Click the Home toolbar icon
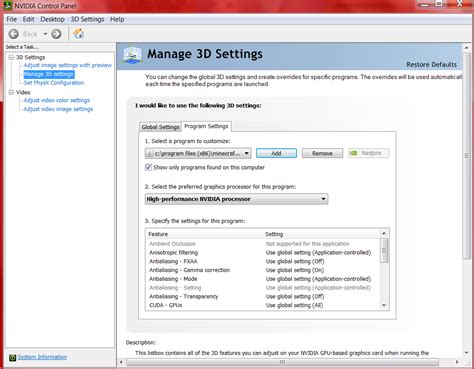Screen dimensions: 474x369 coord(78,34)
